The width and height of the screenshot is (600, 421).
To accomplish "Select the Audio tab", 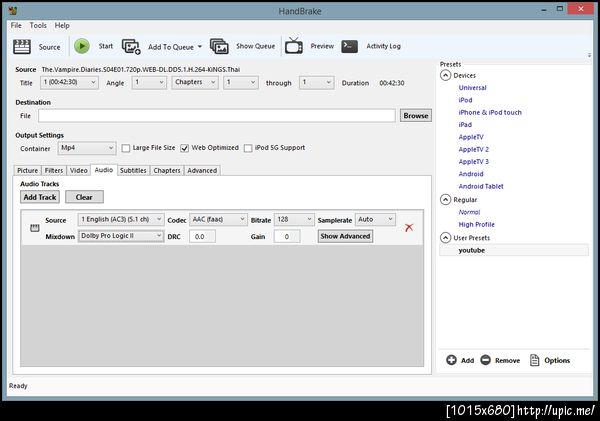I will (104, 170).
